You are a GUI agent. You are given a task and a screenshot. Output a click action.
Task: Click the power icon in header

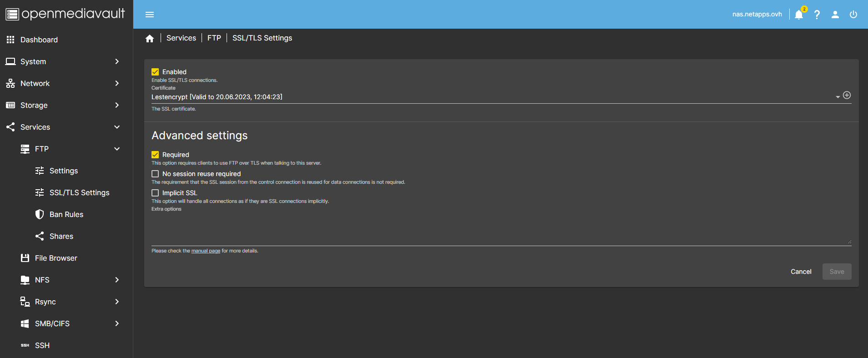click(x=853, y=15)
